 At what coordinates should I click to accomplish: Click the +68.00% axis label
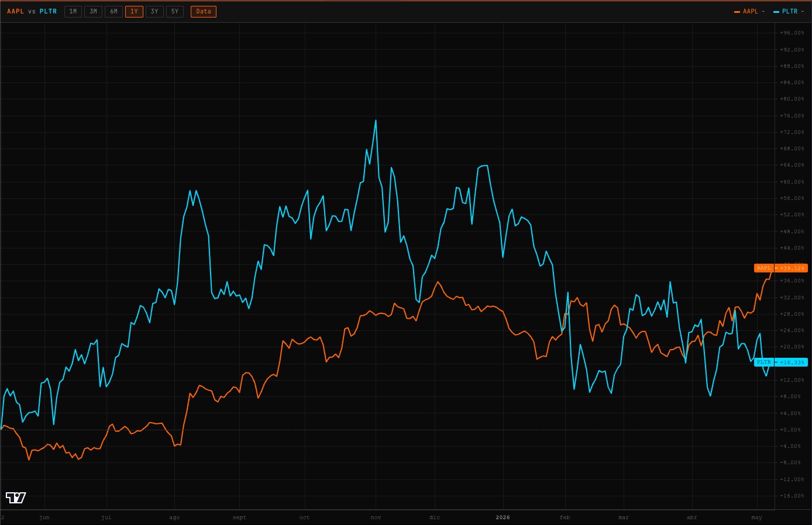tap(792, 148)
